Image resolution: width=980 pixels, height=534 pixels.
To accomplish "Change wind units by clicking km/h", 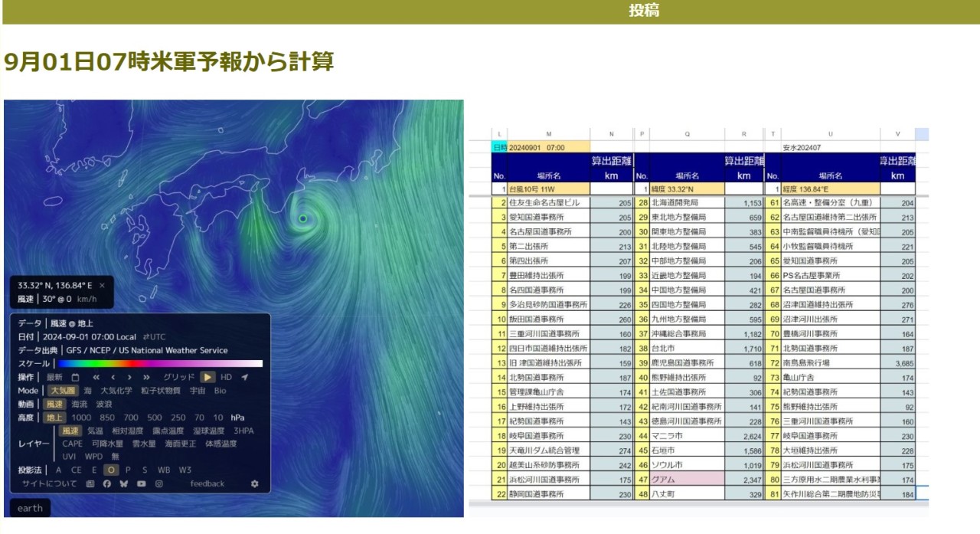I will click(87, 299).
